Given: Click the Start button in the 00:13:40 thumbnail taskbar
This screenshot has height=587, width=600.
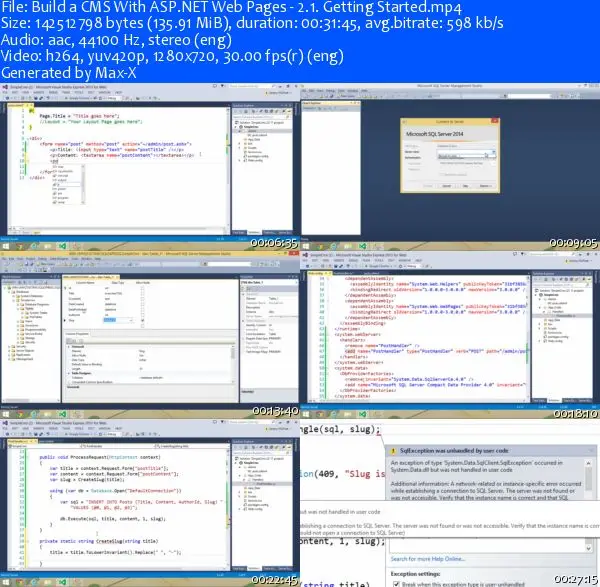Looking at the screenshot, I should (5, 414).
